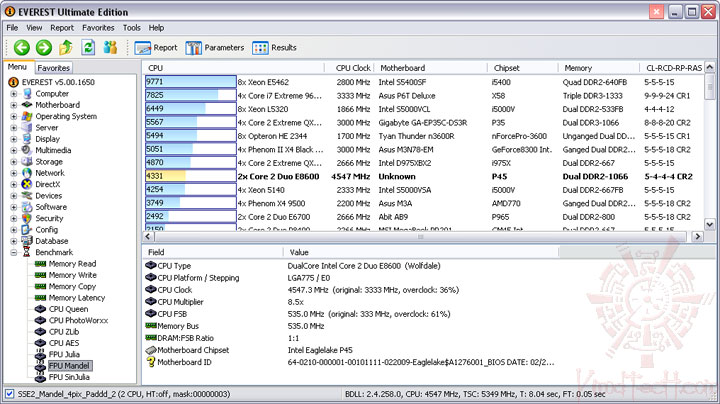Sort by the Motherboard column header
Viewport: 720px width, 404px height.
pyautogui.click(x=430, y=68)
